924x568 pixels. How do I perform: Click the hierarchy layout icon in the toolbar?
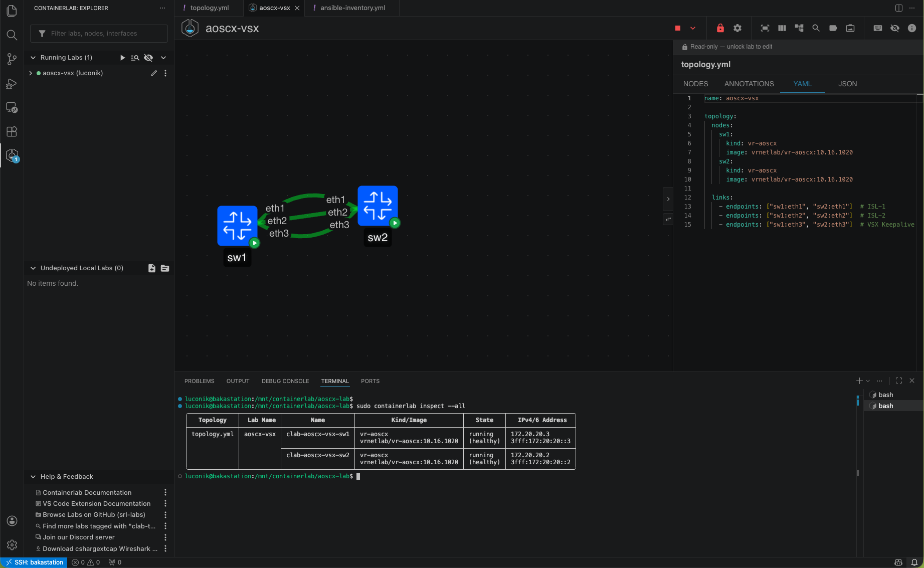pos(799,28)
